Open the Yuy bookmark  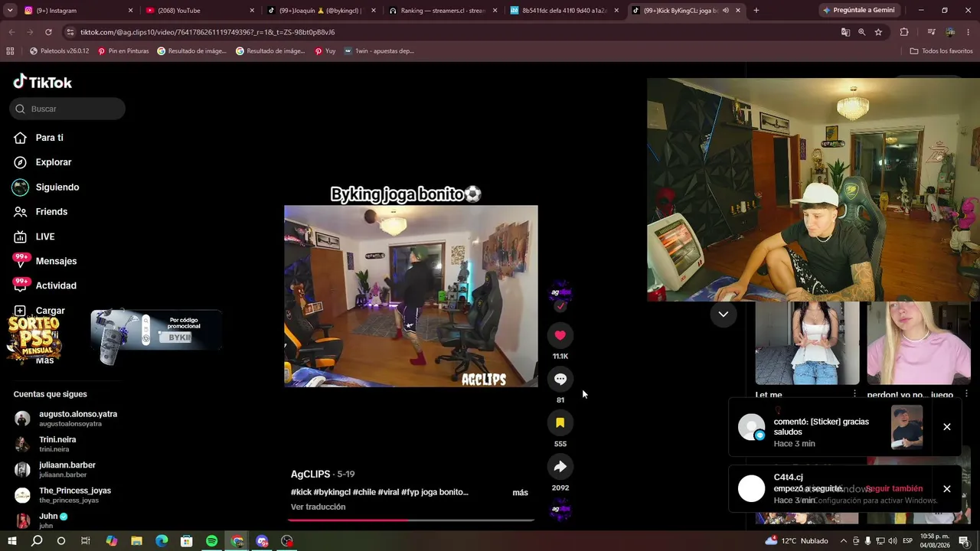[x=325, y=51]
